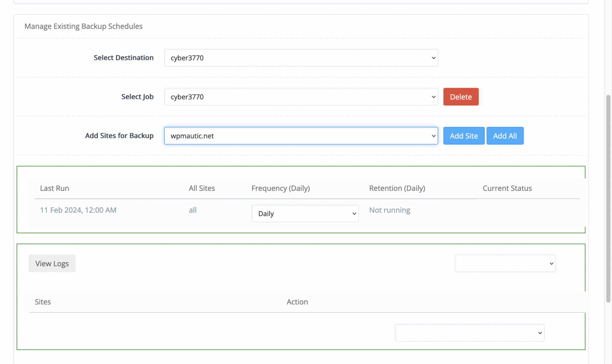This screenshot has height=364, width=612.
Task: Click the Action column dropdown arrow
Action: point(540,333)
